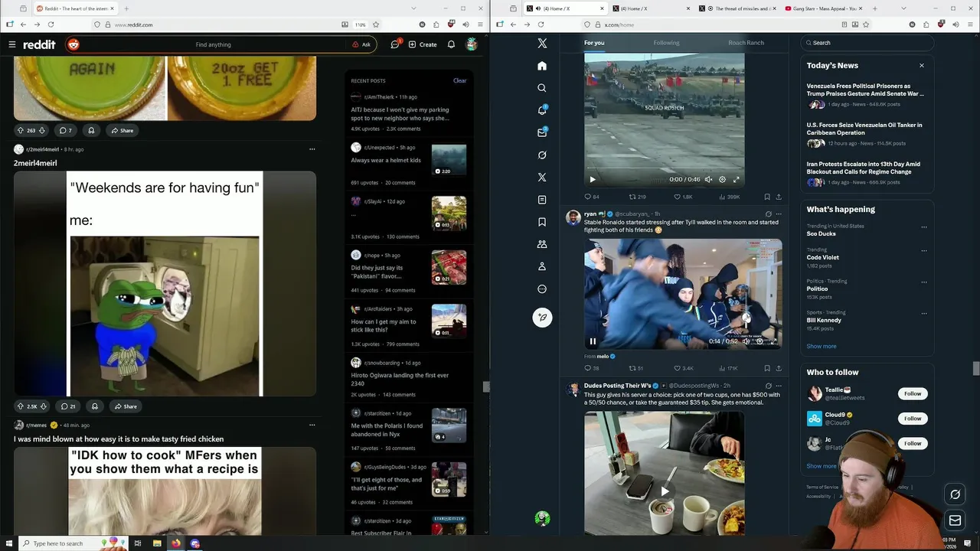
Task: Open more options for 2meirl4meirl post
Action: 312,149
